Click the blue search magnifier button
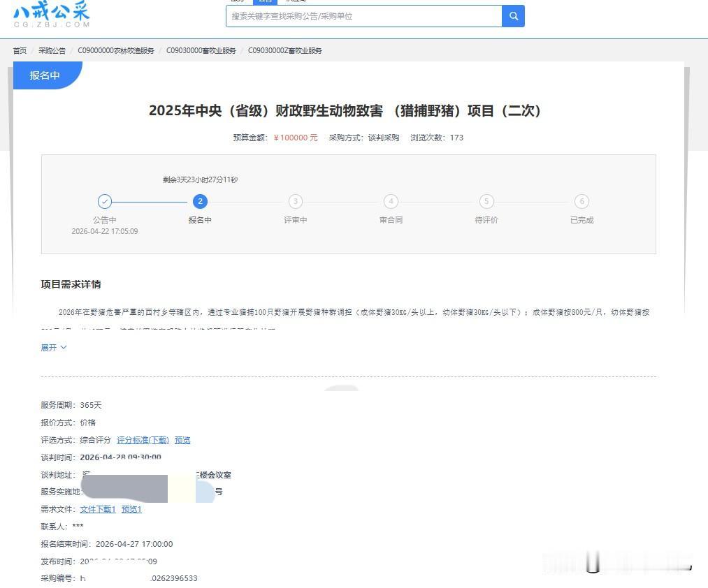This screenshot has width=708, height=588. click(514, 16)
